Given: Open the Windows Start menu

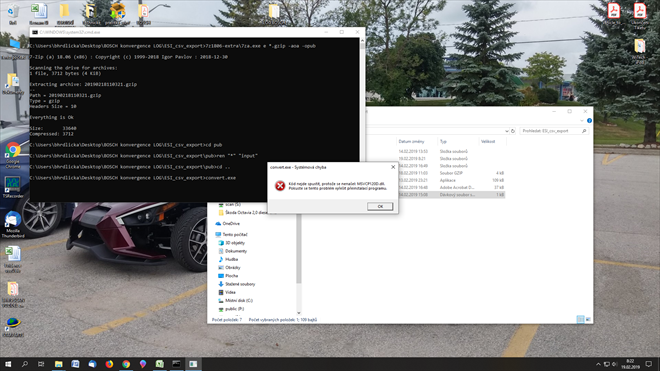Looking at the screenshot, I should tap(8, 364).
